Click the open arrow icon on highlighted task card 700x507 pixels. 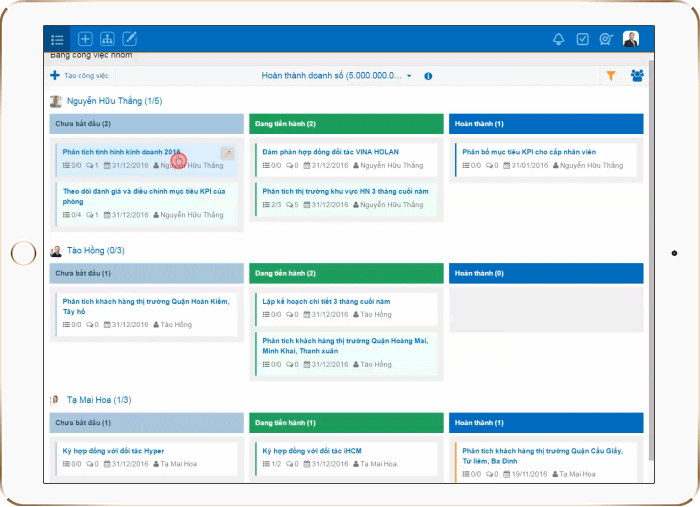[227, 153]
